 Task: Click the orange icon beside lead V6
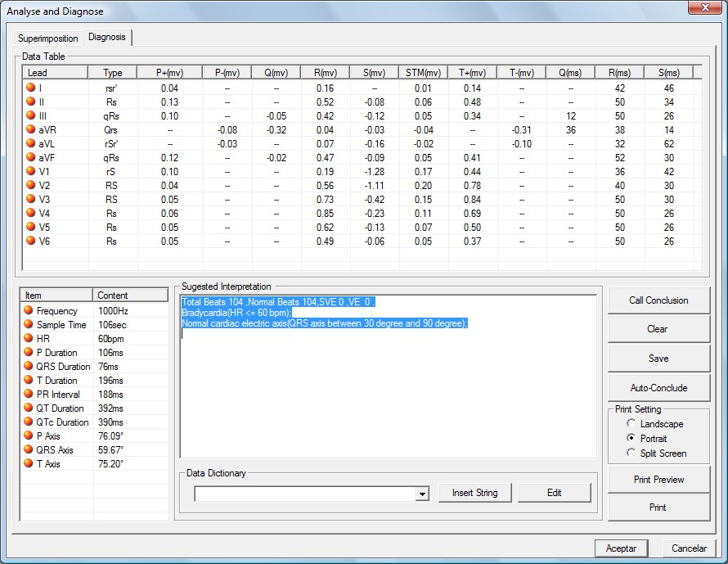[31, 241]
